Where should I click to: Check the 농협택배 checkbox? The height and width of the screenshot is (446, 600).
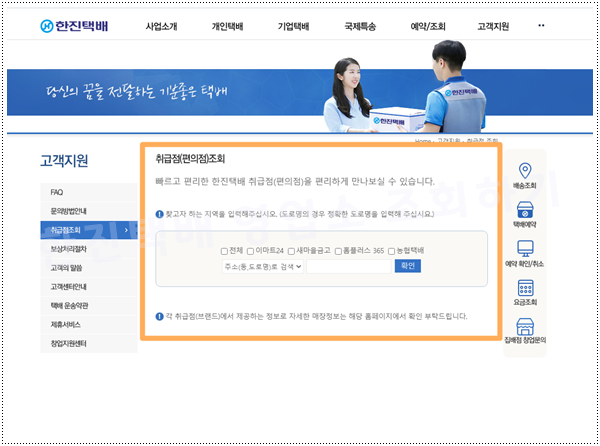click(391, 251)
